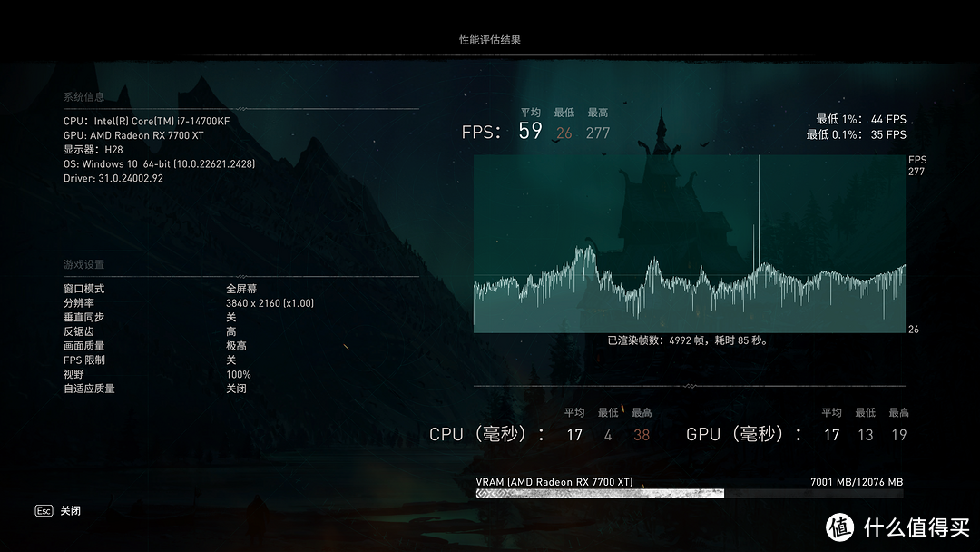Click the 视野 setting label

[73, 374]
